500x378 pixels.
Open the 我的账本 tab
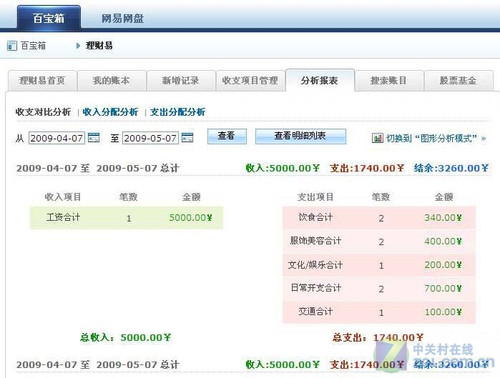(x=111, y=80)
